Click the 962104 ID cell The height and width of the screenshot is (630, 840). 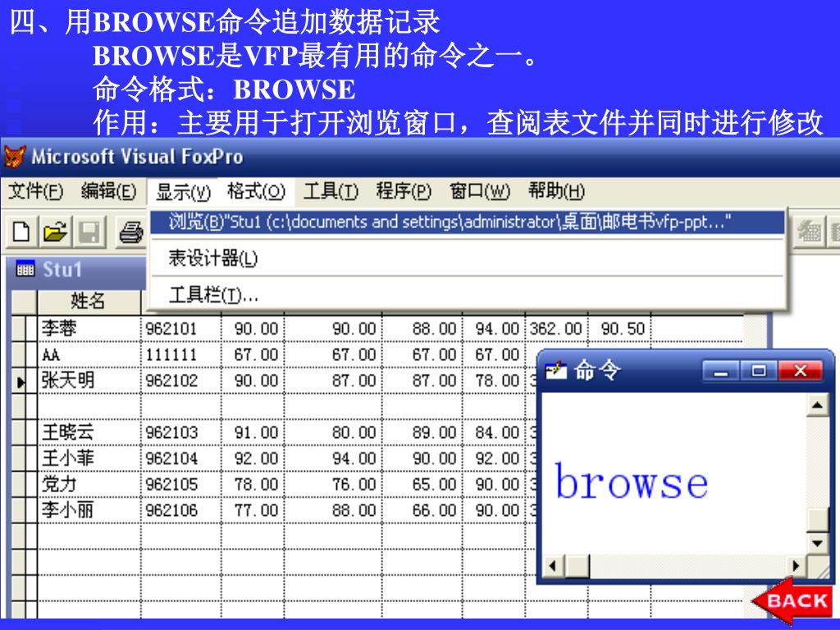click(x=181, y=459)
